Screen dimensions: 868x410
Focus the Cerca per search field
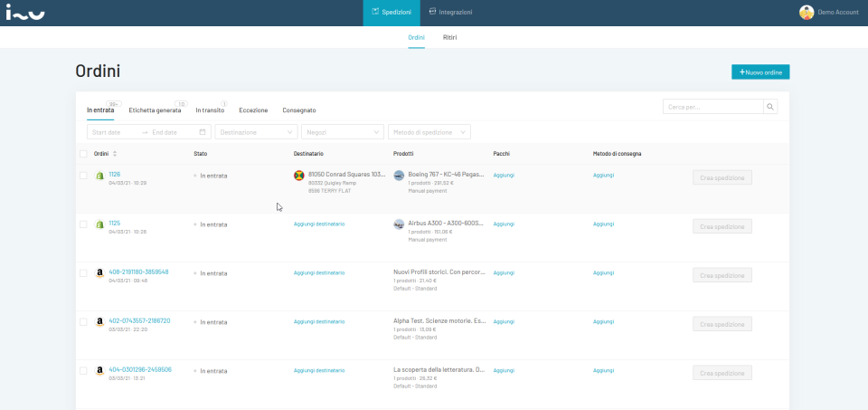pyautogui.click(x=713, y=107)
